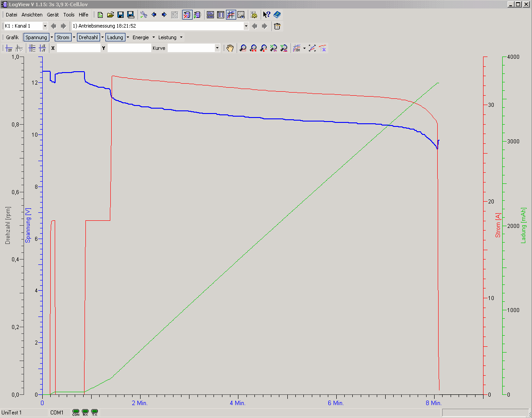Open the K1 : Kanal 1 dropdown
This screenshot has width=532, height=418.
click(x=45, y=26)
